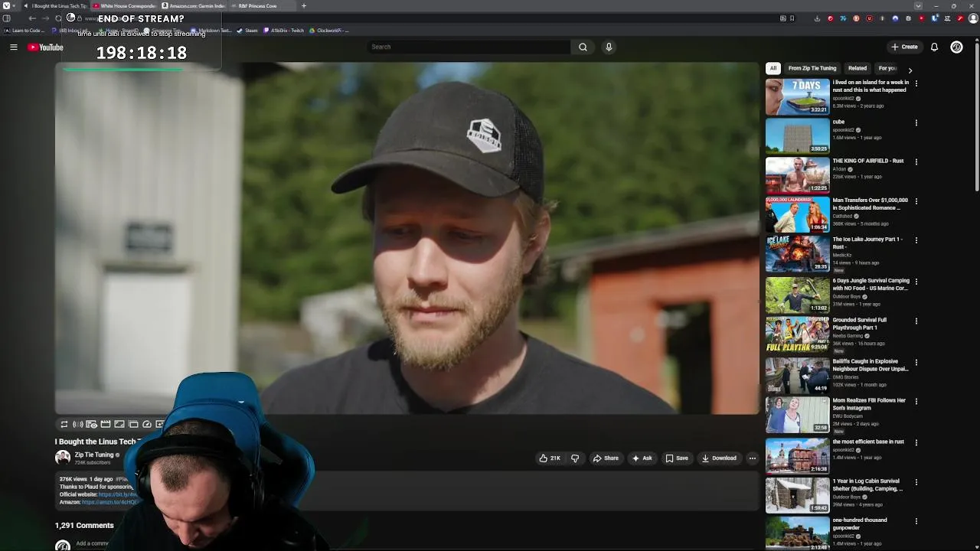
Task: Focus the YouTube search input field
Action: (x=469, y=47)
